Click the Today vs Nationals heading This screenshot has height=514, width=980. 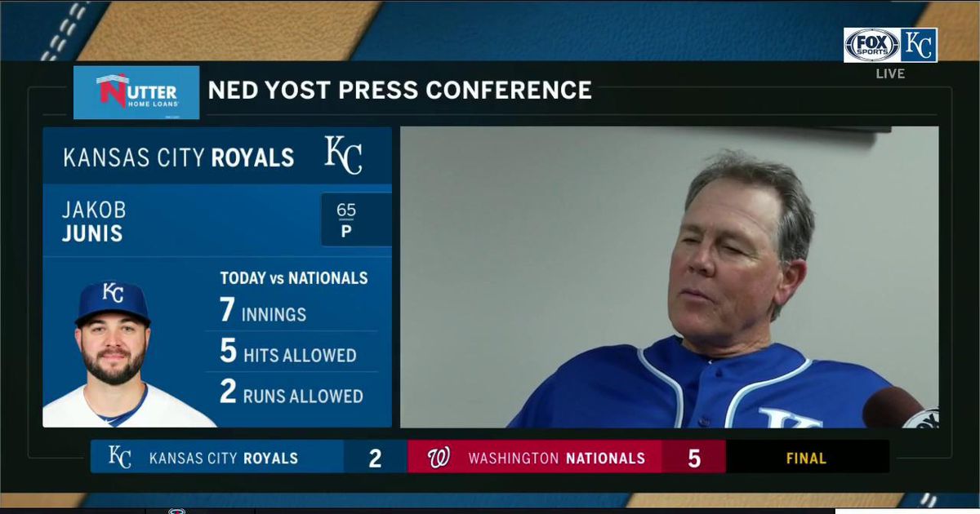click(x=294, y=278)
